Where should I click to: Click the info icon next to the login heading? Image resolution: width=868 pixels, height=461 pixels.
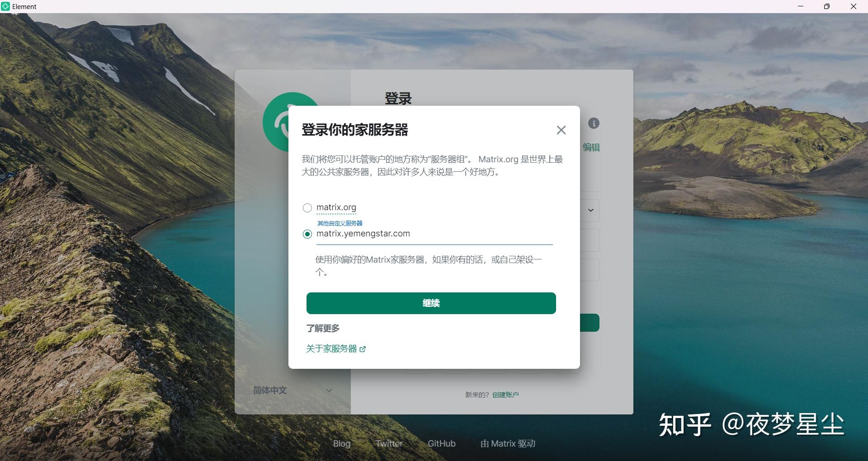pos(594,123)
